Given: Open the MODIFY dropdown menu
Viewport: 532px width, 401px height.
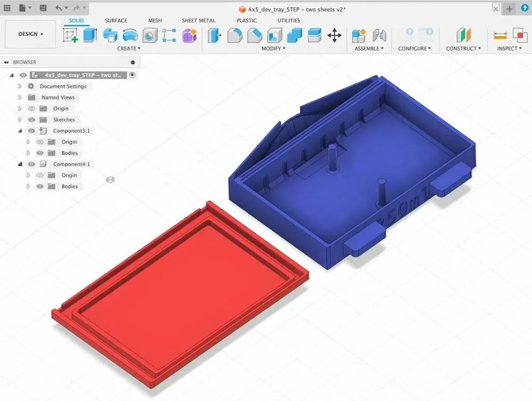Looking at the screenshot, I should [x=273, y=48].
